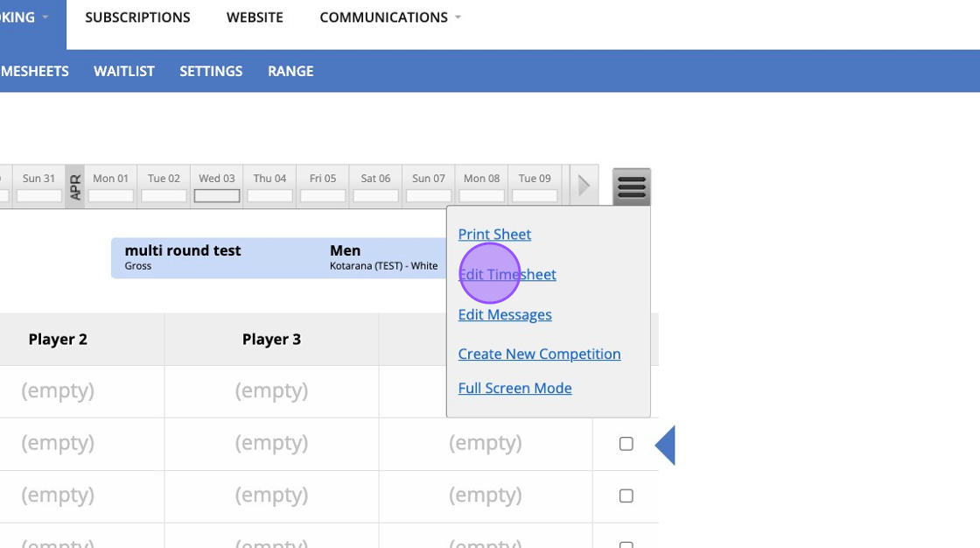Click Player 2 empty slot in third row
The height and width of the screenshot is (548, 980).
pos(58,495)
